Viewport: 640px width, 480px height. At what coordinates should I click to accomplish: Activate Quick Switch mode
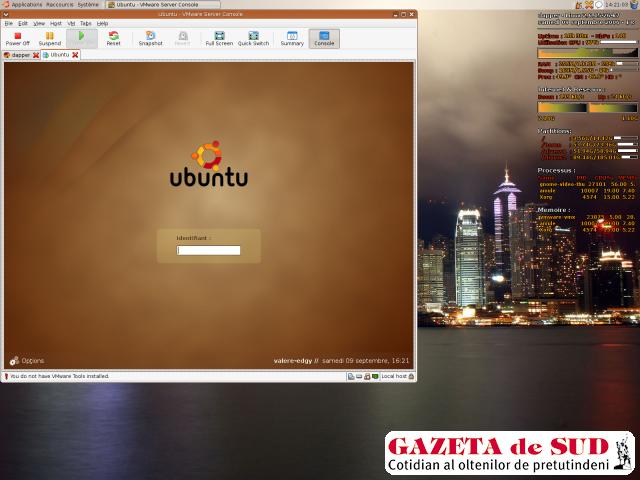[253, 39]
